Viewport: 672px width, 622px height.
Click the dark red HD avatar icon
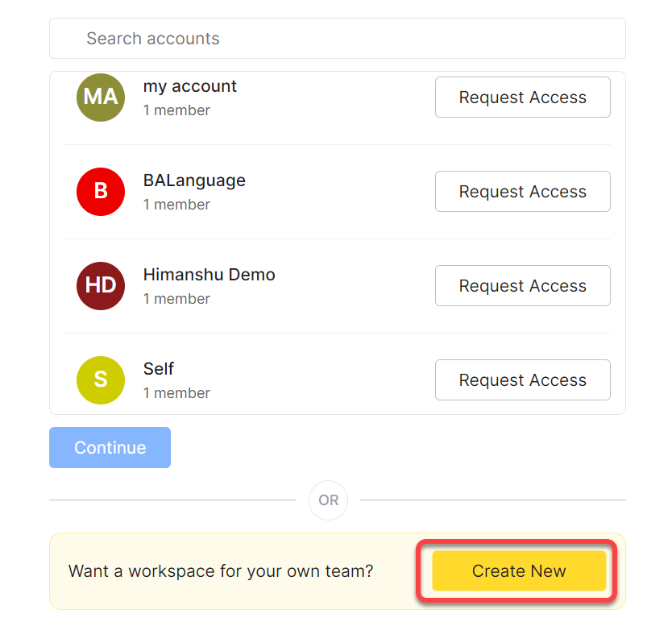coord(101,286)
